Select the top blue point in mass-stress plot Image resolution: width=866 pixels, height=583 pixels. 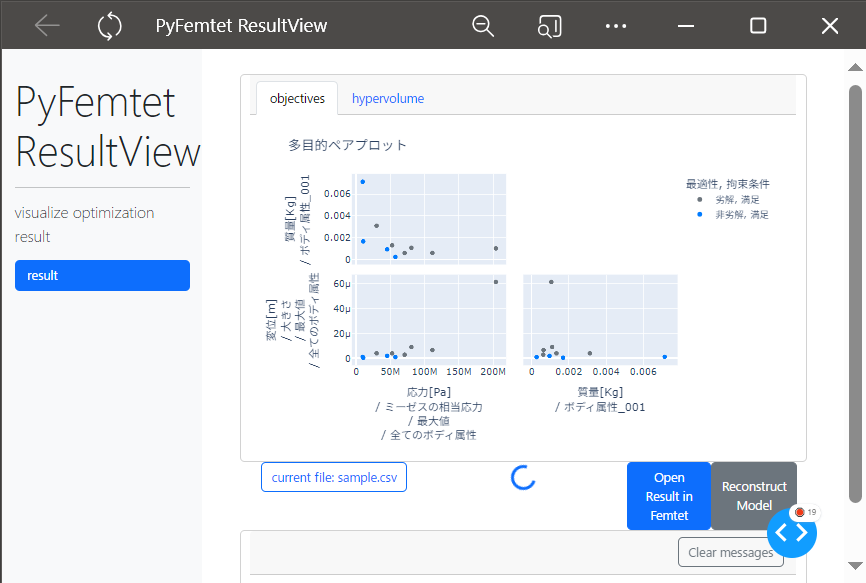[362, 182]
